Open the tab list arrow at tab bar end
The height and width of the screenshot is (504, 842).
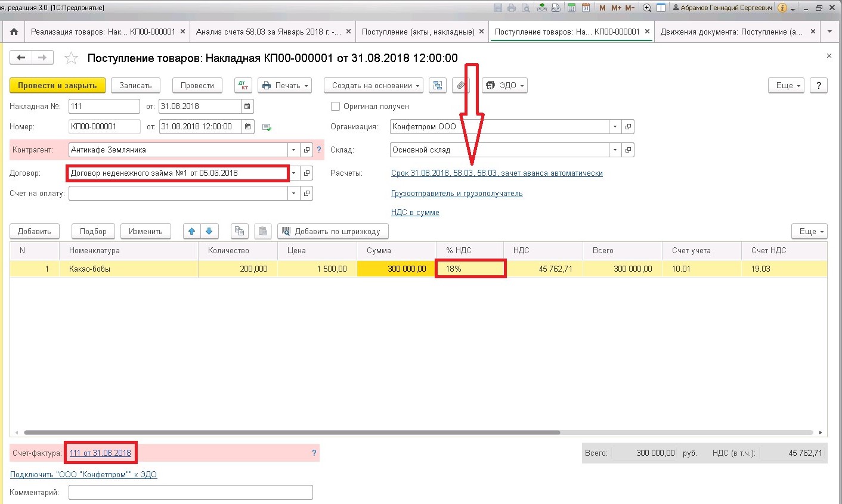pos(829,32)
